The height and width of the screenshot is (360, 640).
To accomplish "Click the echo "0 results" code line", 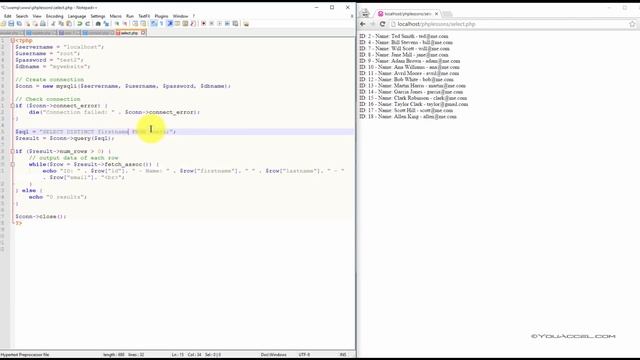I will click(58, 197).
